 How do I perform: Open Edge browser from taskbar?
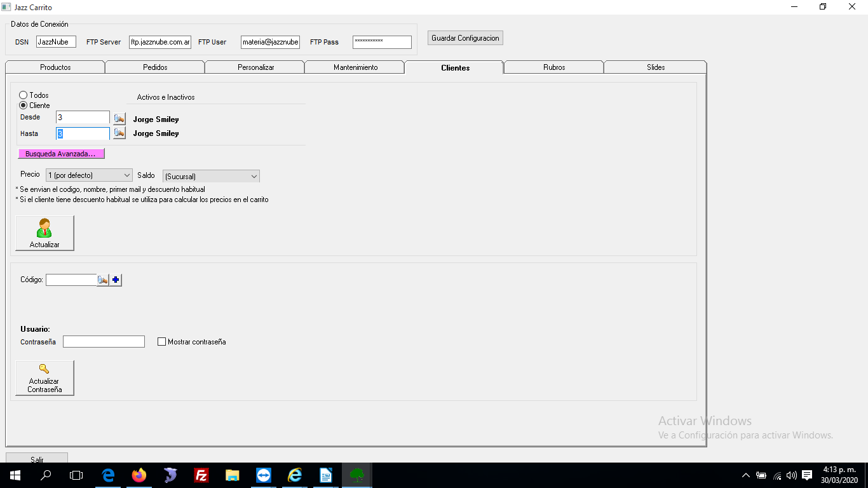click(x=108, y=475)
